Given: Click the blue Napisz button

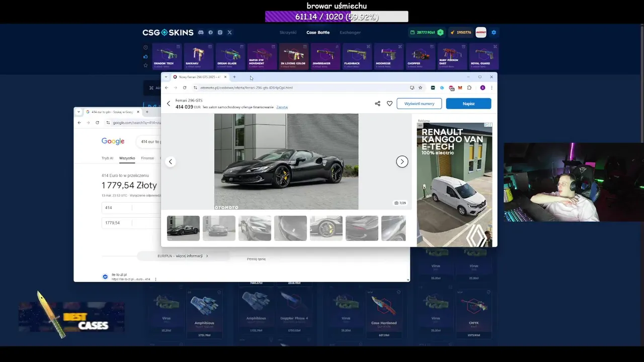Looking at the screenshot, I should coord(468,104).
